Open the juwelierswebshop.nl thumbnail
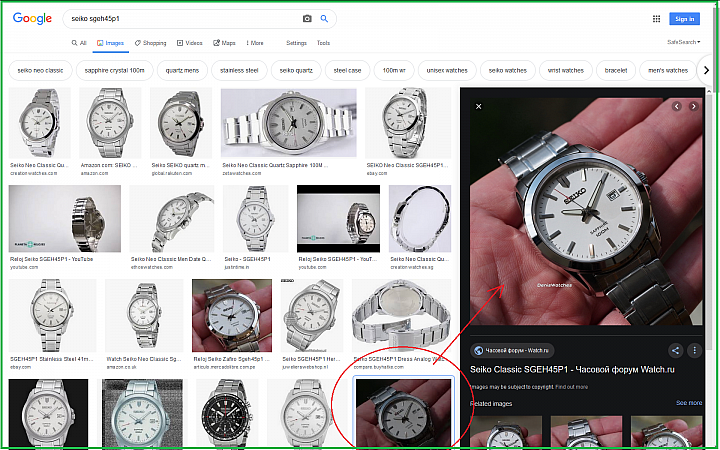 click(312, 316)
